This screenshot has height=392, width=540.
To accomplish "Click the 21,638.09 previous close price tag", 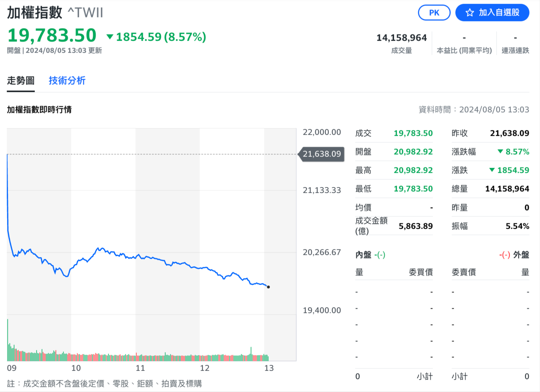I will coord(322,154).
